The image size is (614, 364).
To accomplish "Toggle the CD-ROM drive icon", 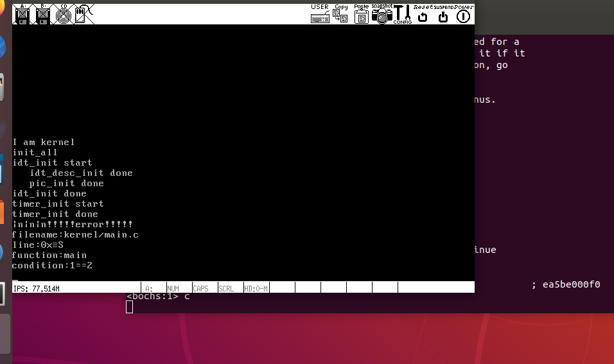I will [62, 14].
